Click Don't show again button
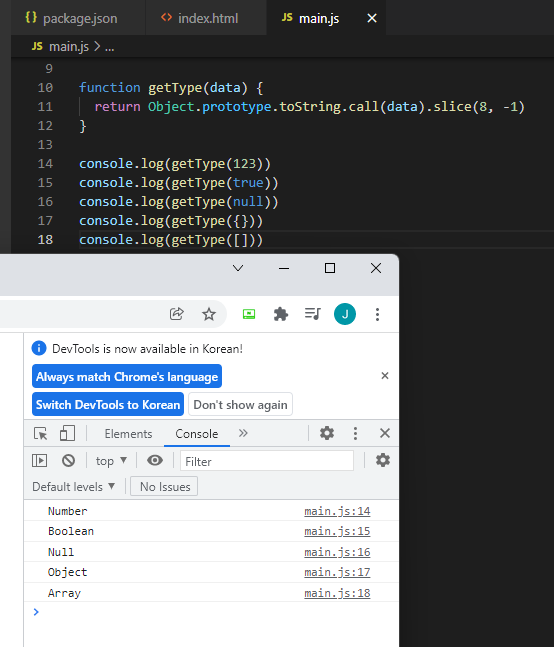This screenshot has height=647, width=554. pos(240,404)
